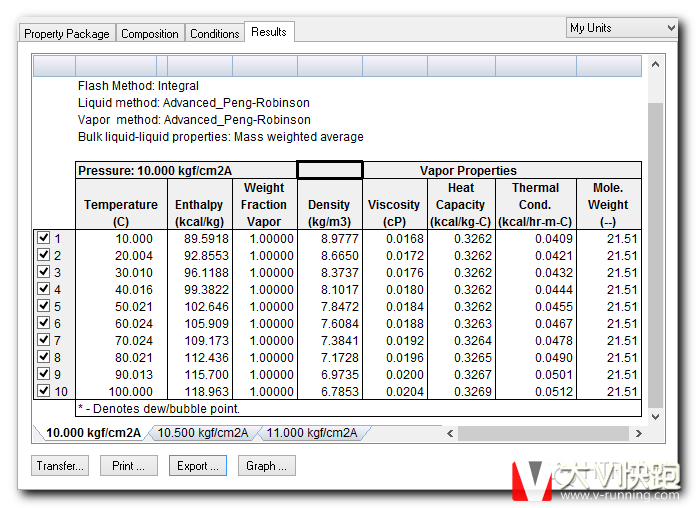Uncheck the checkbox for row 10
Image resolution: width=696 pixels, height=508 pixels.
(x=44, y=390)
